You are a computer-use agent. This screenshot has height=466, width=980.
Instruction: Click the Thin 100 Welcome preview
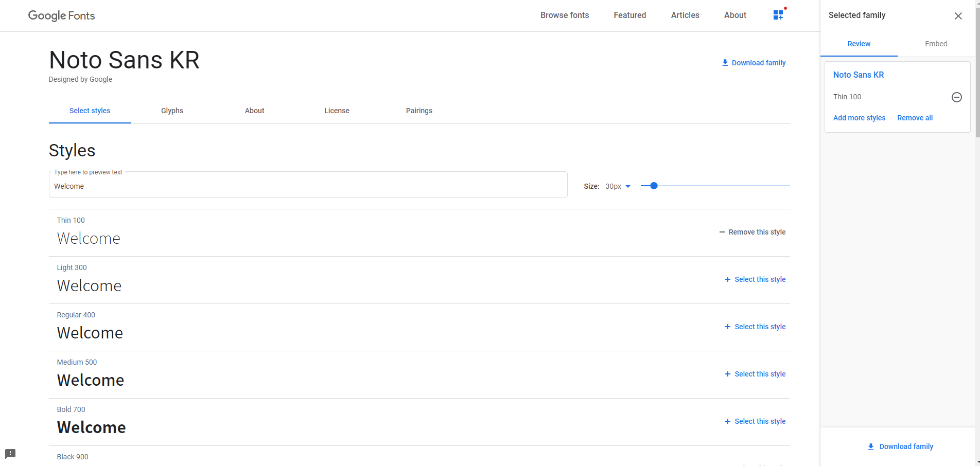[x=89, y=238]
